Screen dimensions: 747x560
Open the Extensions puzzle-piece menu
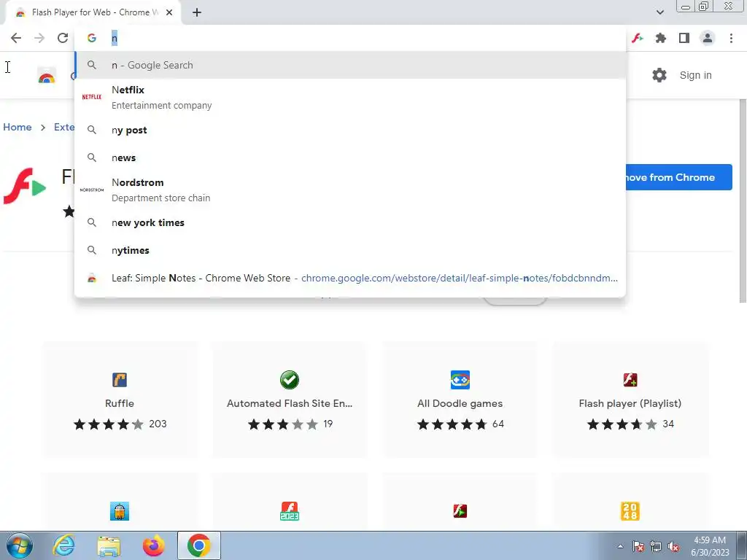click(x=661, y=38)
